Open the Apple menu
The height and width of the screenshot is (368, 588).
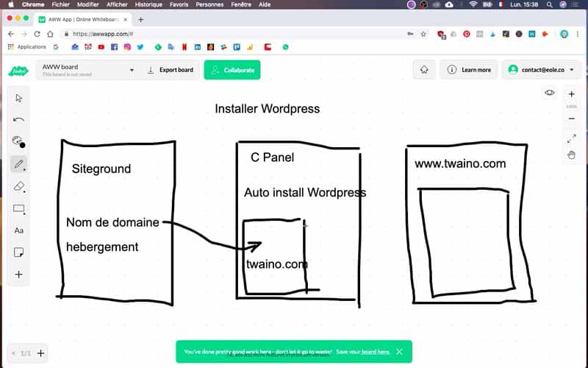(11, 4)
